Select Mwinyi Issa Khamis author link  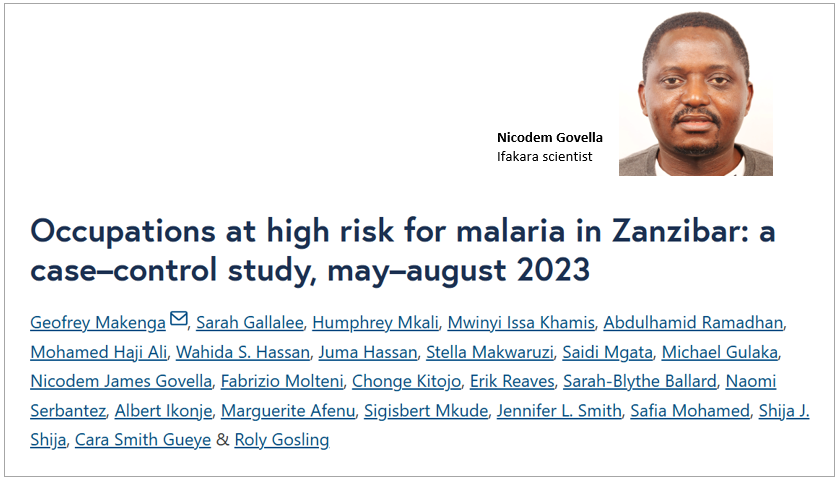click(x=522, y=322)
